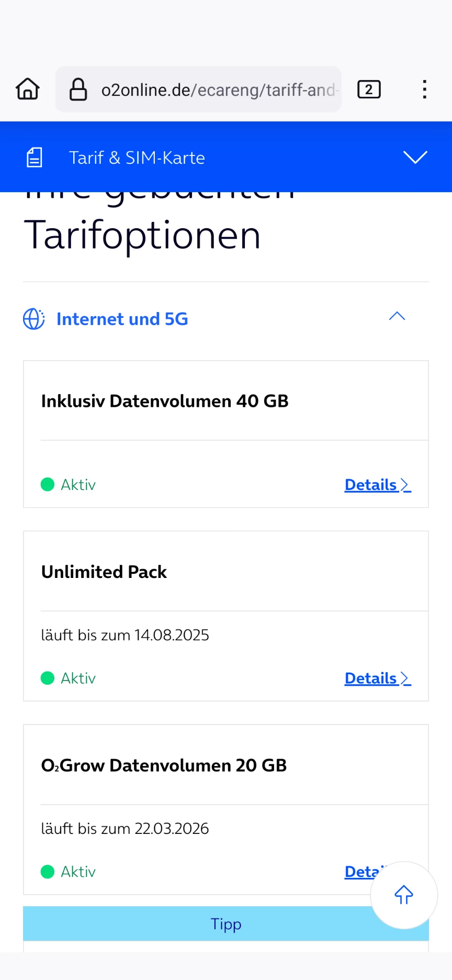Expand the Tarif & SIM-Karte dropdown chevron
452x980 pixels.
pyautogui.click(x=415, y=157)
